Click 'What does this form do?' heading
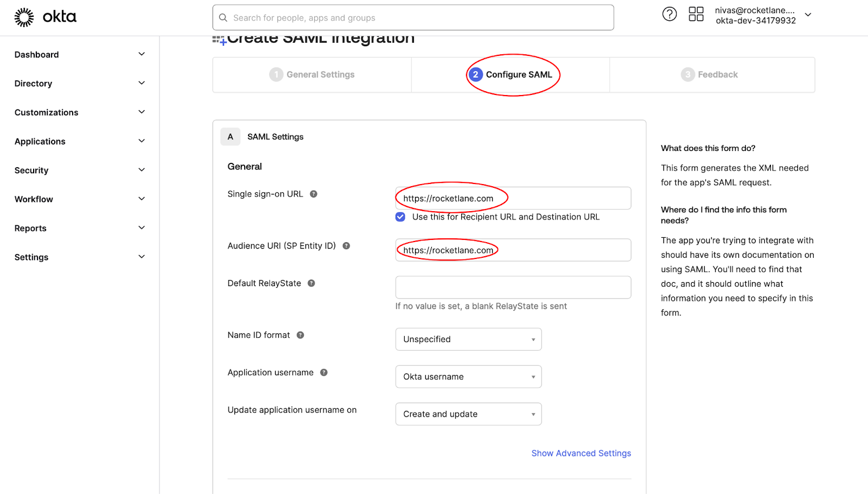Viewport: 868px width, 494px height. tap(708, 148)
